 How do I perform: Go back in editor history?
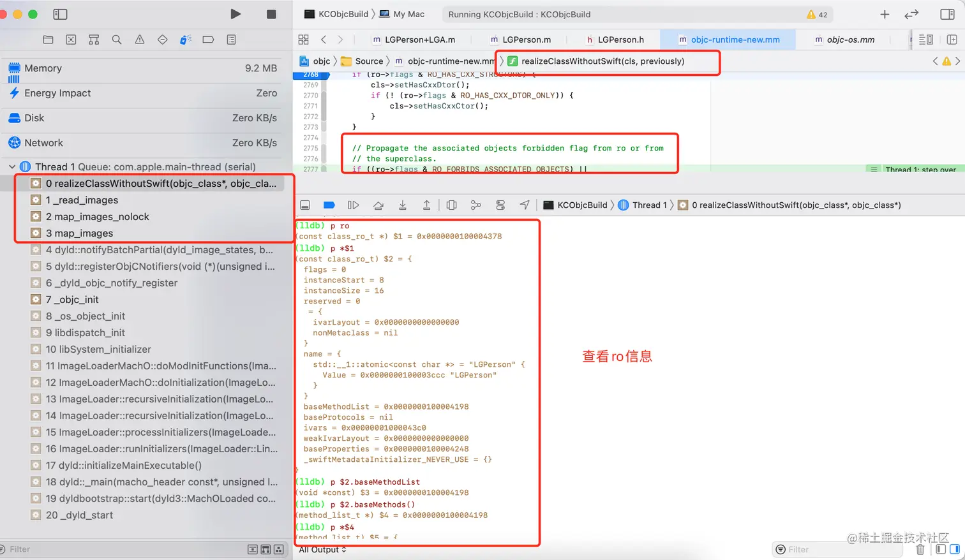pos(324,40)
